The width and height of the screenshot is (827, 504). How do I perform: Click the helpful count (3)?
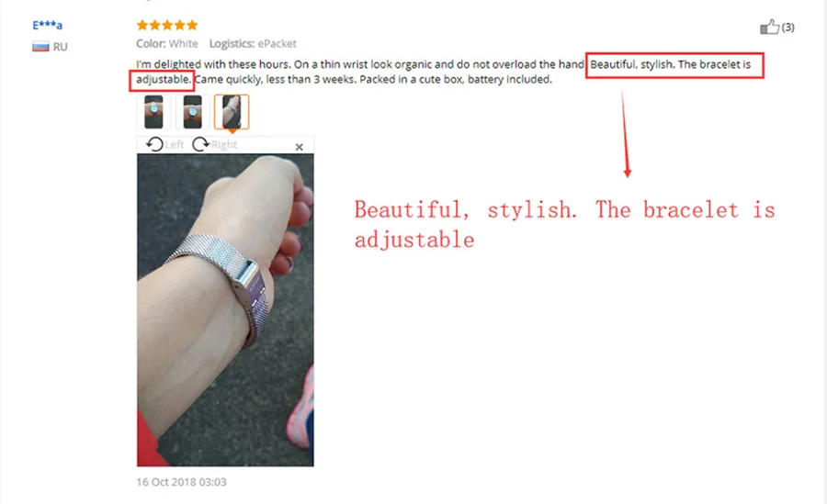coord(788,27)
